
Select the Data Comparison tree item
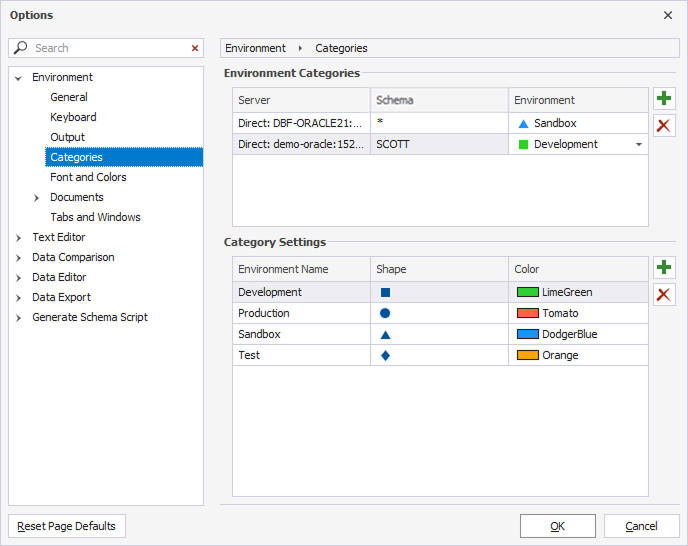pos(73,257)
